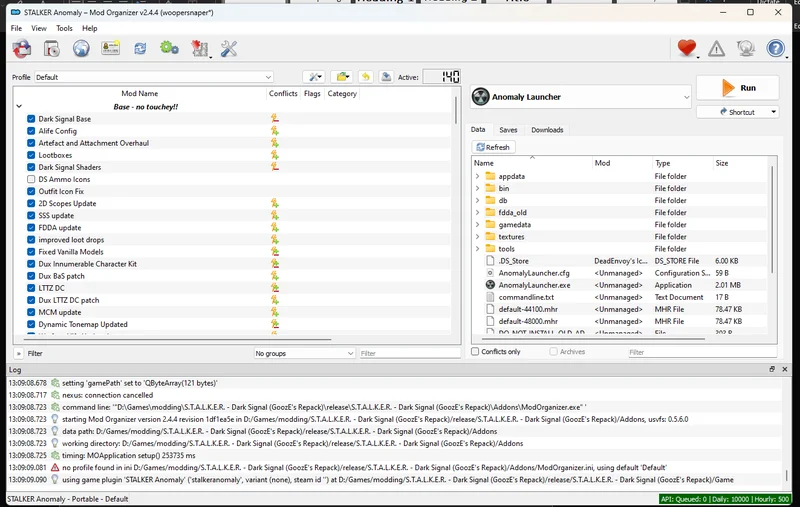This screenshot has width=800, height=507.
Task: Open the Profile dropdown set to Default
Action: tap(154, 77)
